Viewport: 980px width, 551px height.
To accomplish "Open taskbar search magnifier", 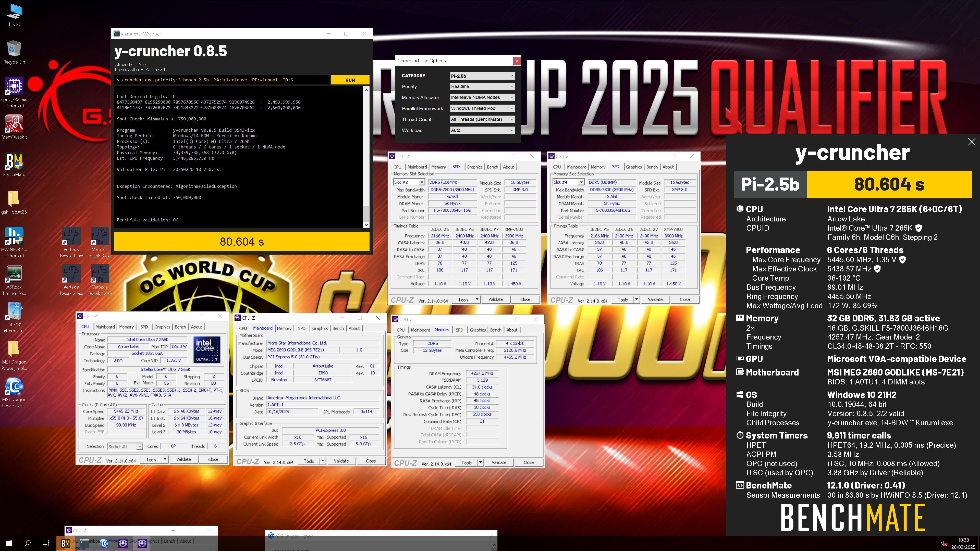I will [x=27, y=543].
